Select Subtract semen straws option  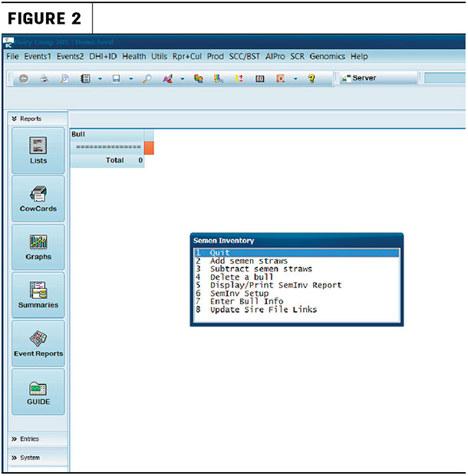point(297,269)
